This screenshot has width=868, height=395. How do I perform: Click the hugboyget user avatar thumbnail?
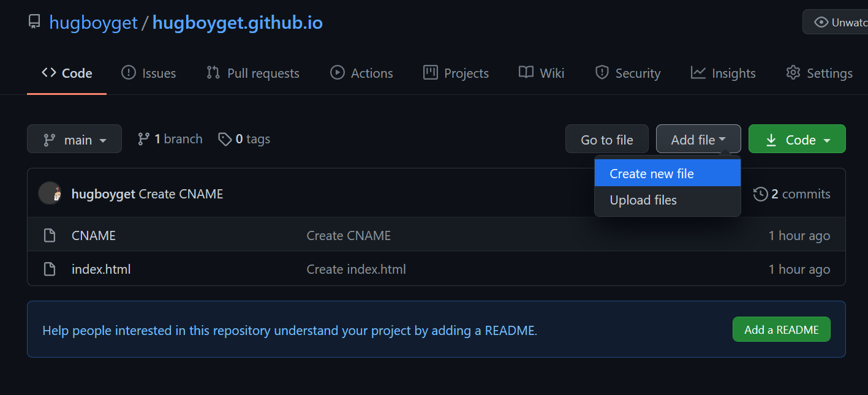(50, 194)
